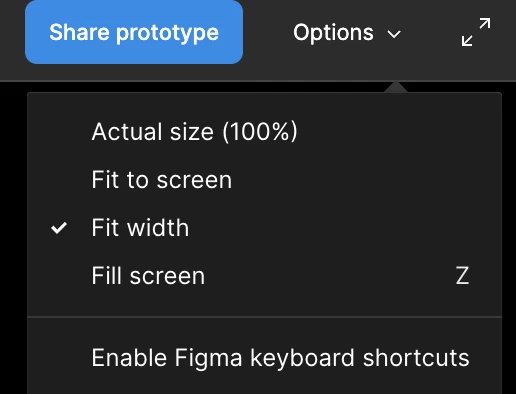This screenshot has width=516, height=394.
Task: Switch the scaling mode to Fit to screen
Action: coord(264,180)
